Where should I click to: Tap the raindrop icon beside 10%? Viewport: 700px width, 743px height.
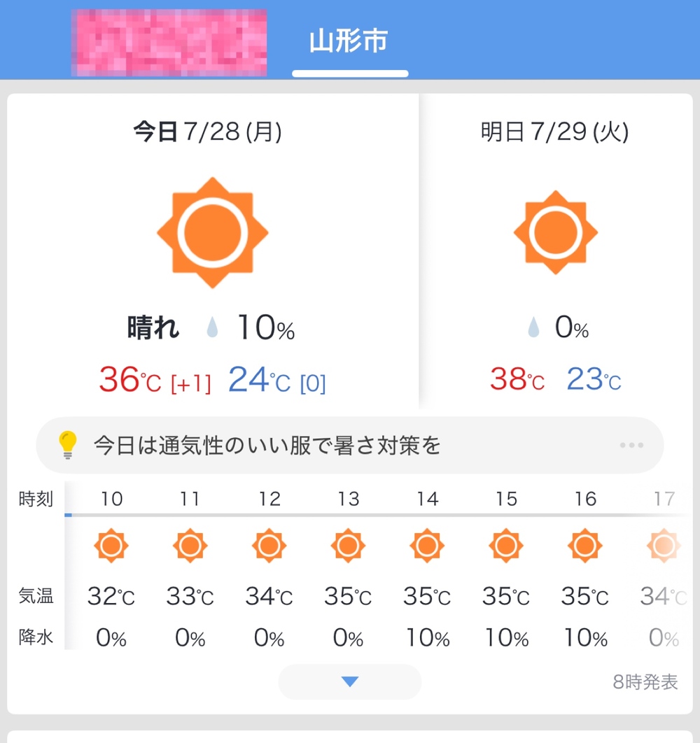(213, 327)
